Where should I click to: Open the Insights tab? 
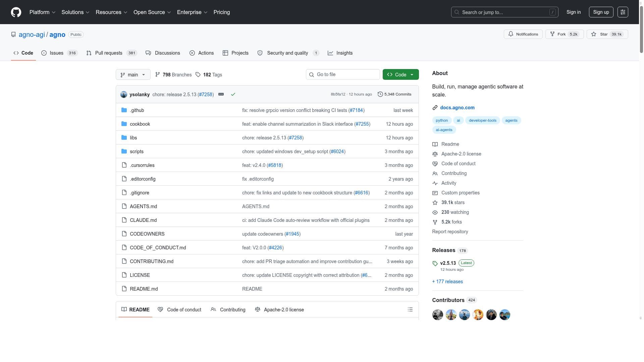pos(340,53)
